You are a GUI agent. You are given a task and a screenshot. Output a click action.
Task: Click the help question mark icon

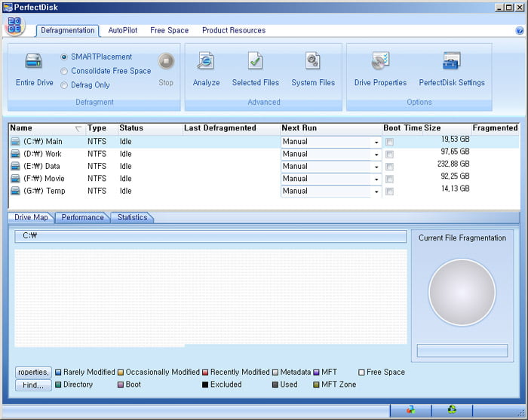(x=520, y=31)
